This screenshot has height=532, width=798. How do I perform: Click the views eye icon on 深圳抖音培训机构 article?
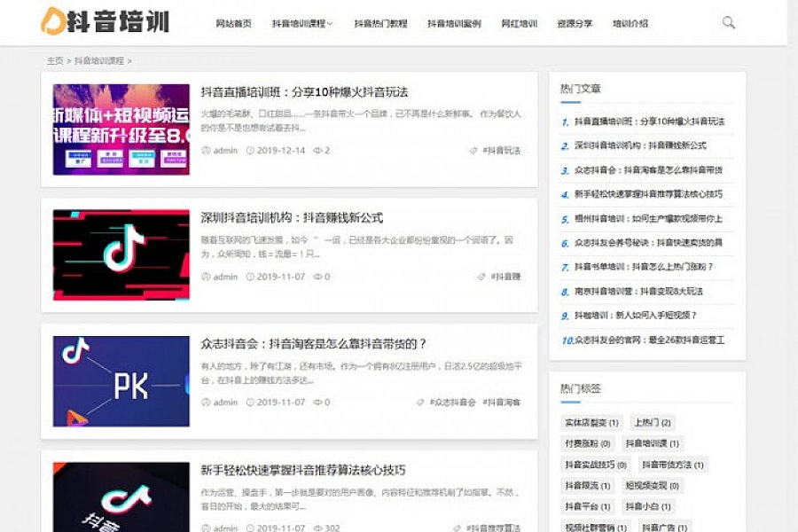click(318, 277)
